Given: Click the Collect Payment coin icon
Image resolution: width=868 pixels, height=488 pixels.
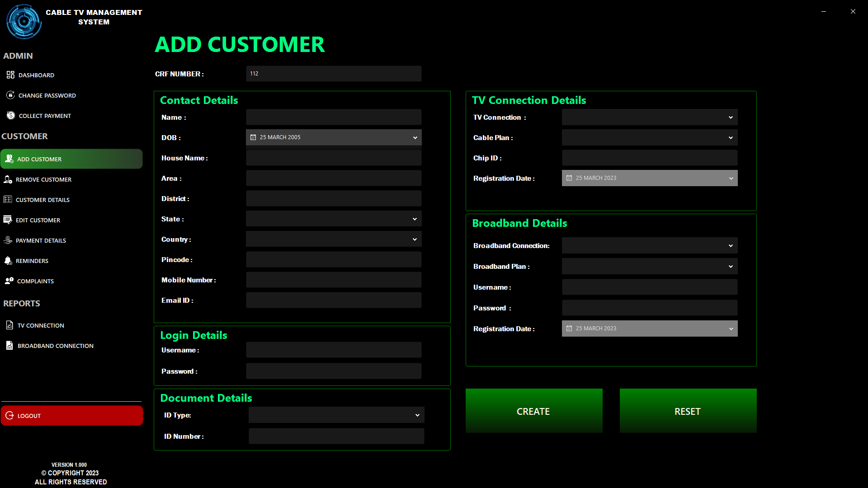Looking at the screenshot, I should 11,115.
